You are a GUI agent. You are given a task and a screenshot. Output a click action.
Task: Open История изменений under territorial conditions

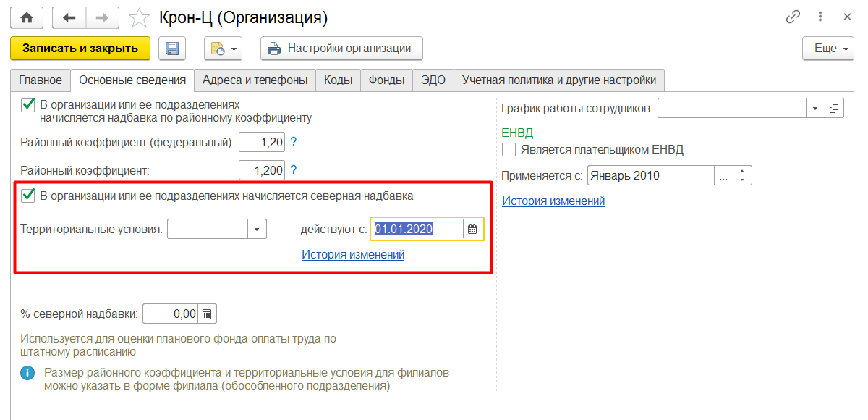point(353,255)
